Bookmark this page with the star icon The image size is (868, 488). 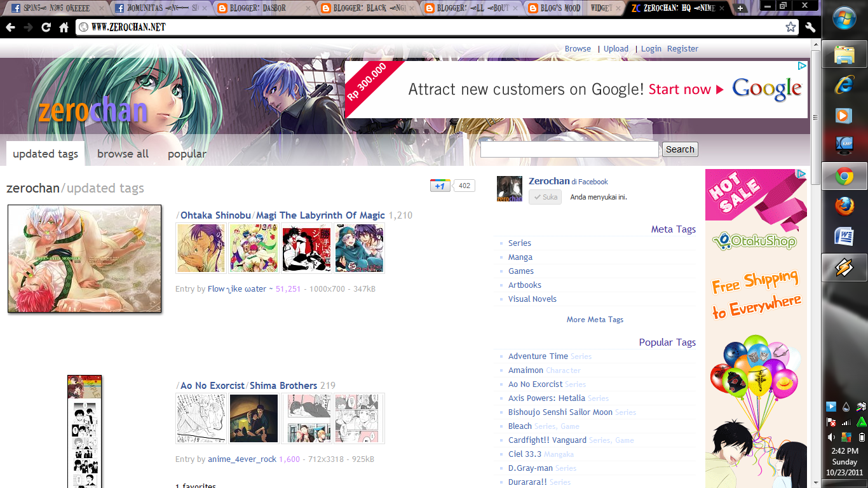(790, 27)
